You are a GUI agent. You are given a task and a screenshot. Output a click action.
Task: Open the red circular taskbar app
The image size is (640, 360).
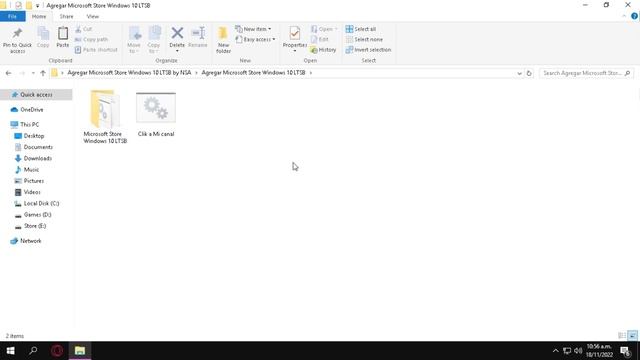57,351
